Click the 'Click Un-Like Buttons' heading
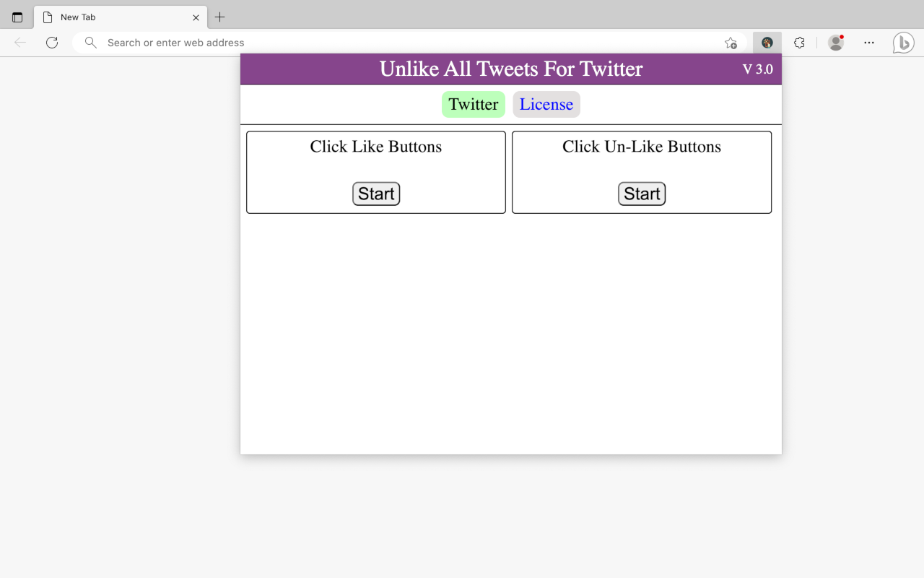924x578 pixels. [x=642, y=147]
